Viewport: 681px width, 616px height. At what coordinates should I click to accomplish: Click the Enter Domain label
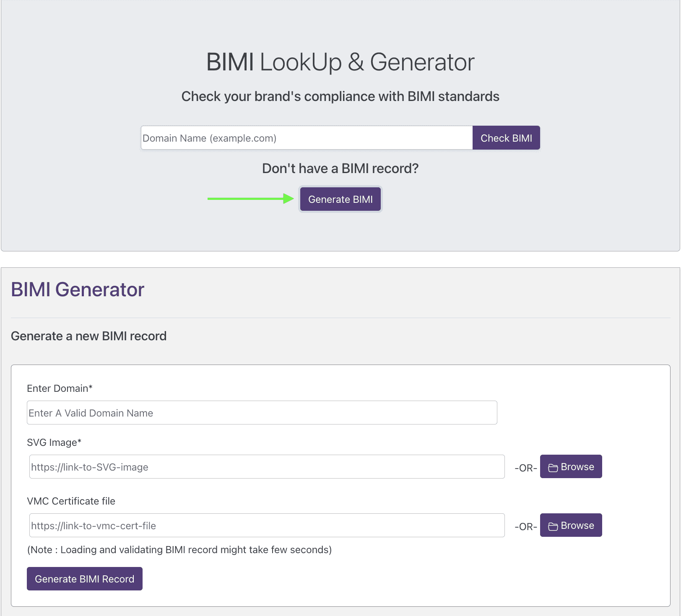pyautogui.click(x=59, y=388)
